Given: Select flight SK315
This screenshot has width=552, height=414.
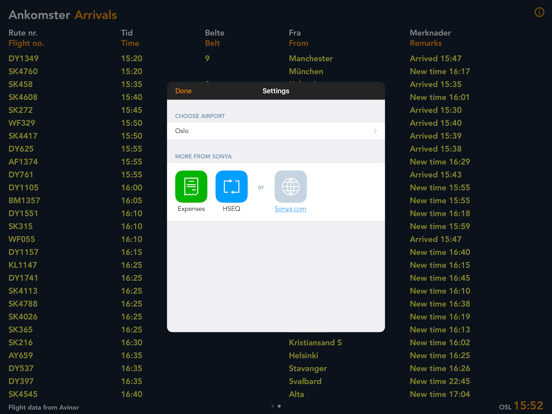Looking at the screenshot, I should (20, 226).
